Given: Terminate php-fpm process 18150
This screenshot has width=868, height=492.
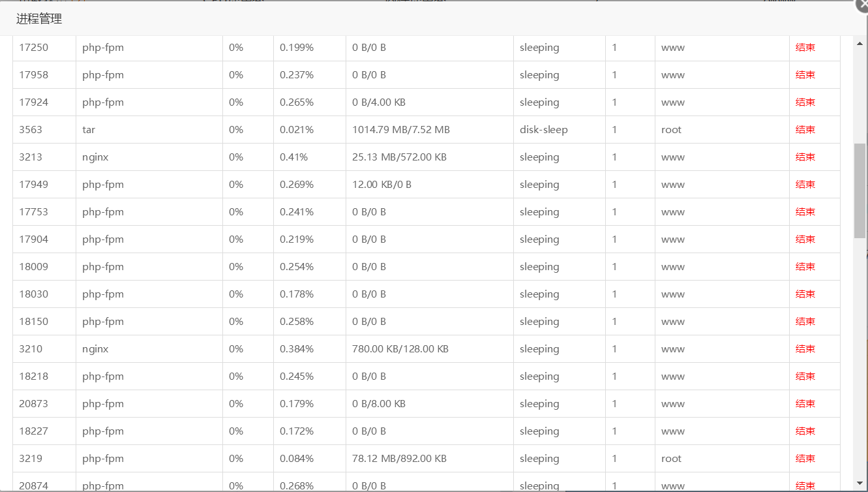Looking at the screenshot, I should pyautogui.click(x=805, y=322).
